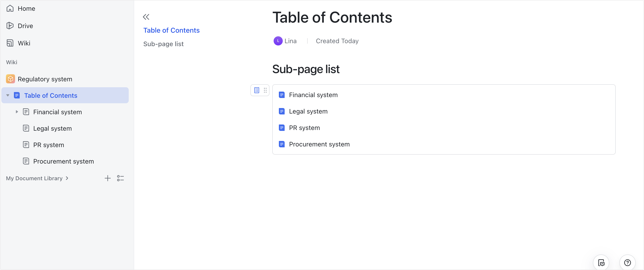Click the plus button to add a new document
This screenshot has height=270, width=644.
coord(107,178)
